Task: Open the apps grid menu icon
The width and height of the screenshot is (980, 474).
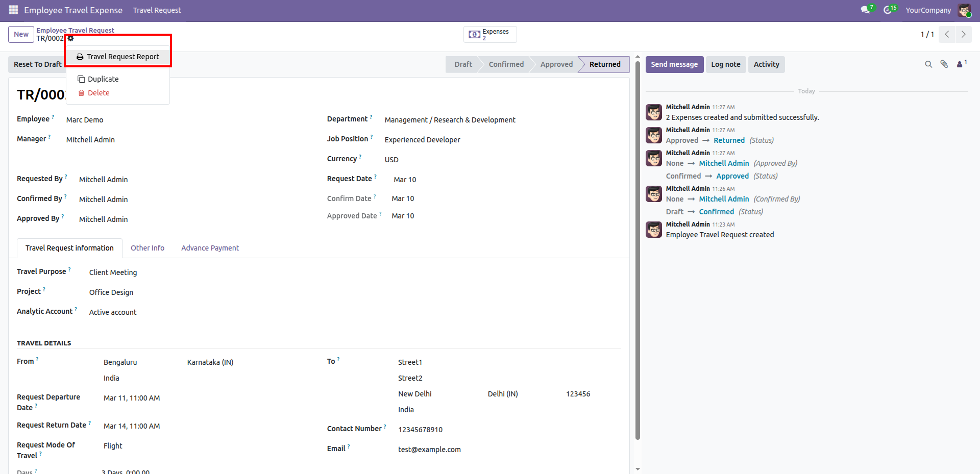Action: [x=13, y=10]
